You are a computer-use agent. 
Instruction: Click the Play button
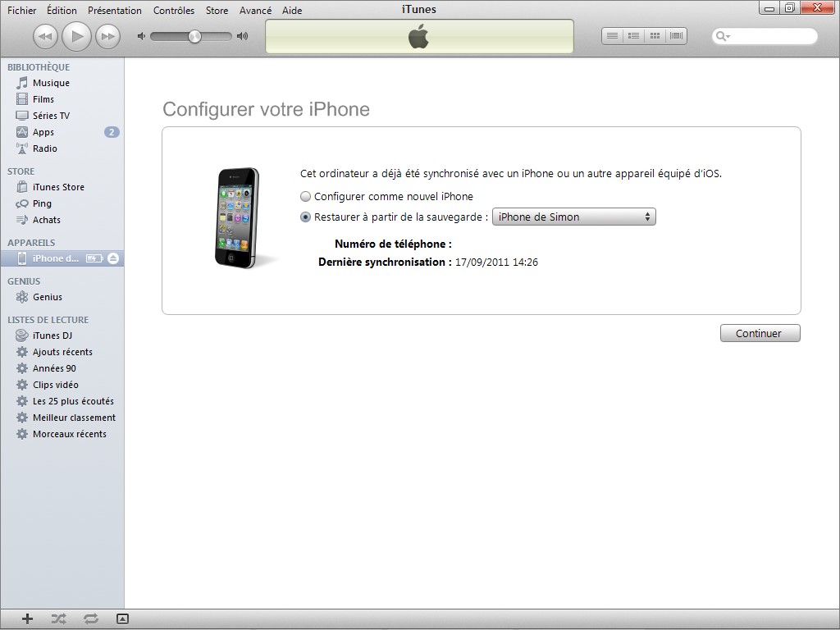[76, 36]
